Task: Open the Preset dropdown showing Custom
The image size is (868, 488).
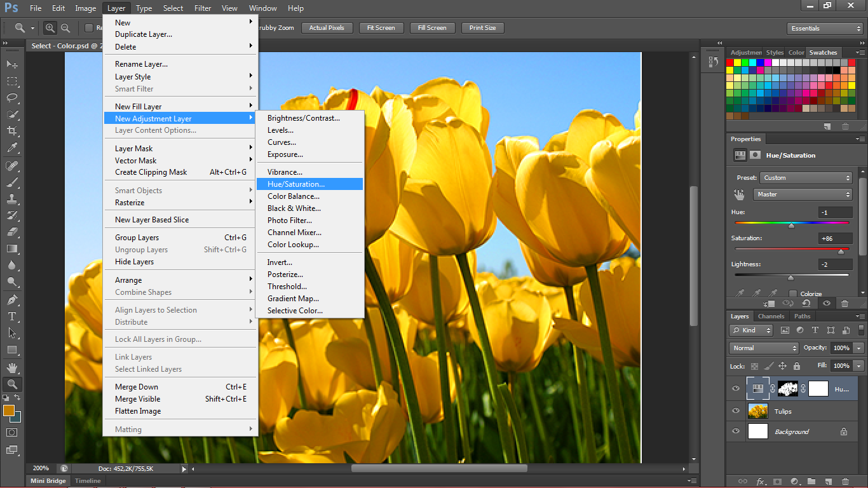Action: [806, 178]
